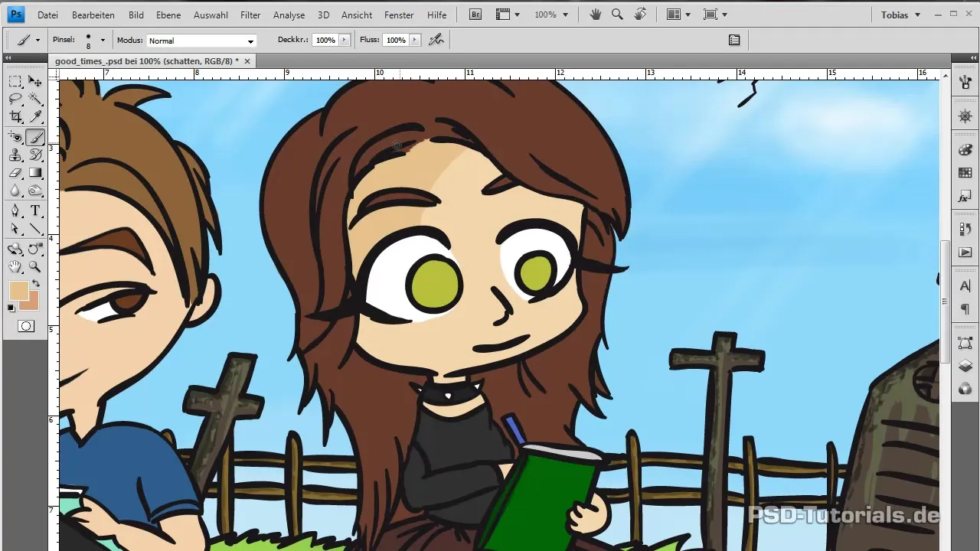Select the 3D Rotate tool
The height and width of the screenshot is (551, 980).
[15, 249]
